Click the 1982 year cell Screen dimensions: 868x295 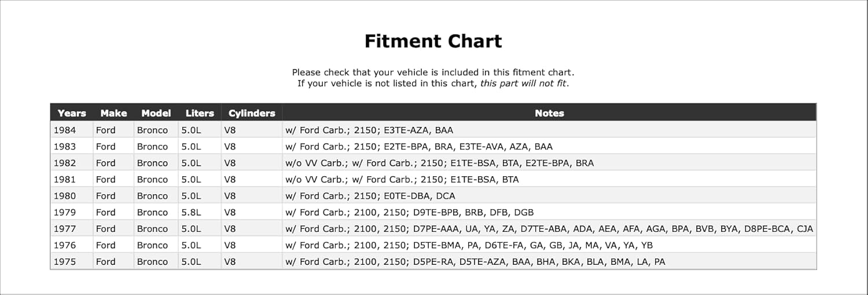pyautogui.click(x=65, y=163)
